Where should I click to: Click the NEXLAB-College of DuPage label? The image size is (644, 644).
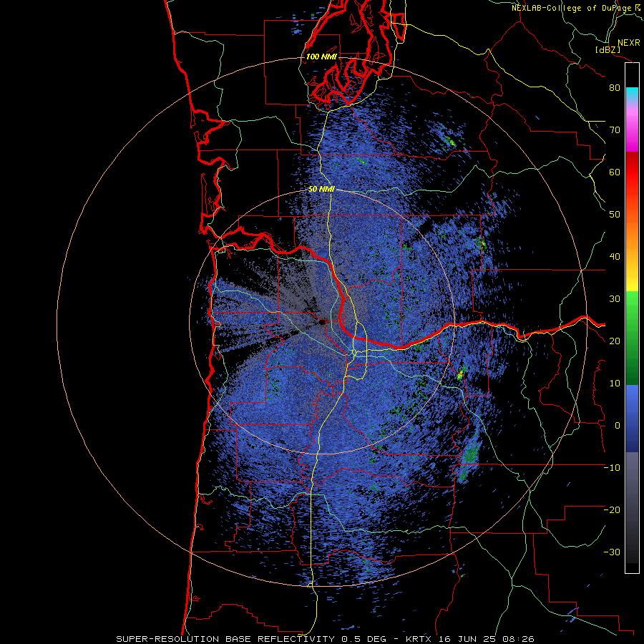coord(572,8)
